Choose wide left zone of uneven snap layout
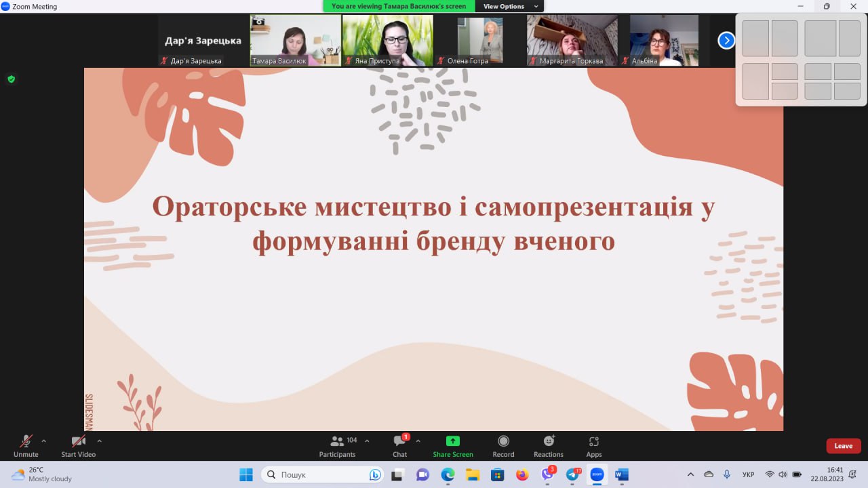This screenshot has height=488, width=868. [821, 38]
